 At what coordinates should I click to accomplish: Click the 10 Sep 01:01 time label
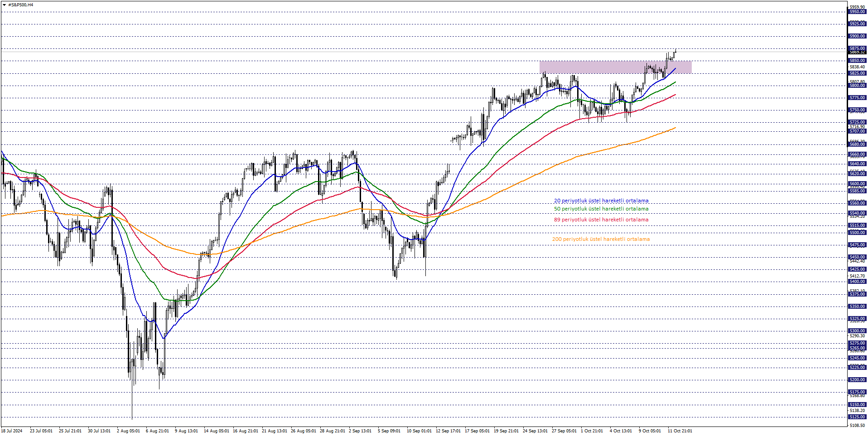[x=419, y=431]
